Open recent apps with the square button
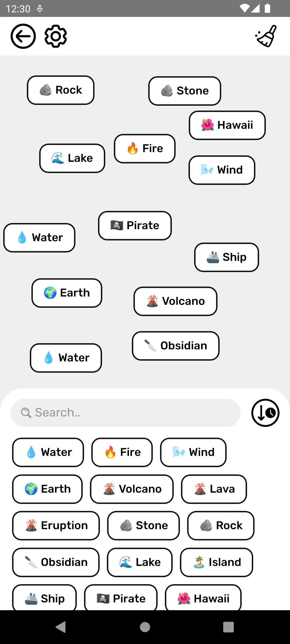Image resolution: width=290 pixels, height=644 pixels. point(228,627)
